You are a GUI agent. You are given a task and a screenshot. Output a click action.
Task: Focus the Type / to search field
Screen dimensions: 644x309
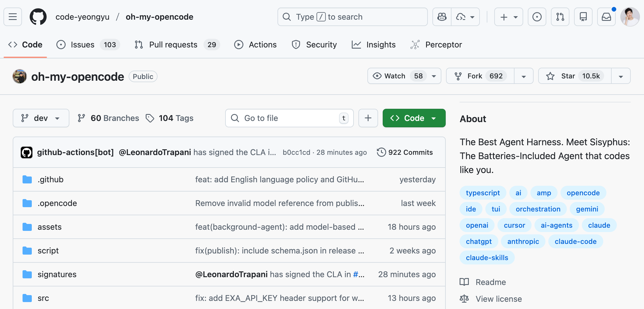[352, 17]
